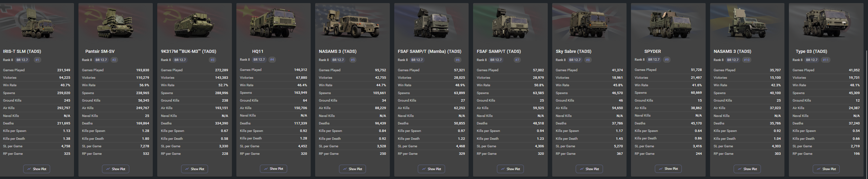The image size is (868, 179).
Task: Click the Type 03 (TADS) vehicle picture
Action: click(x=826, y=23)
